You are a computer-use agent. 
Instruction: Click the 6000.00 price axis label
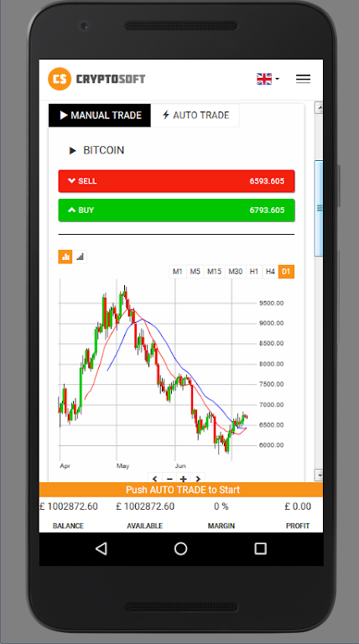tap(271, 445)
